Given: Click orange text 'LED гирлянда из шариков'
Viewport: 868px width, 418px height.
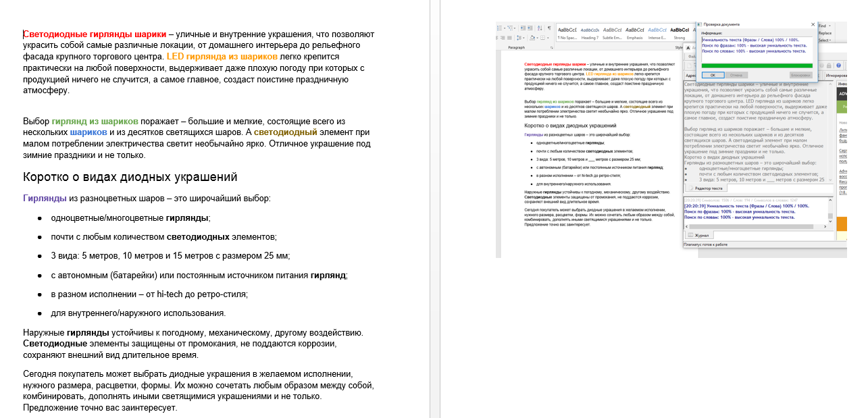Looking at the screenshot, I should 222,57.
